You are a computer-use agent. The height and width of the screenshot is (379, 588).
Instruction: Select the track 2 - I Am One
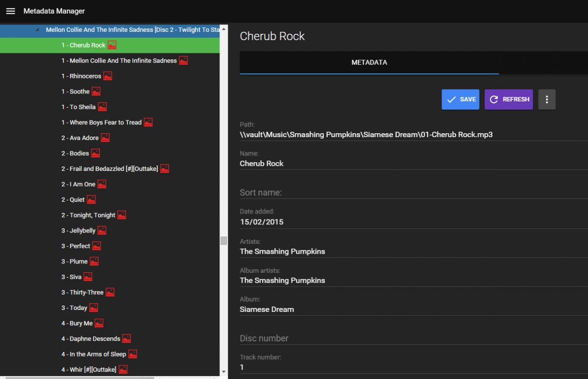click(78, 184)
